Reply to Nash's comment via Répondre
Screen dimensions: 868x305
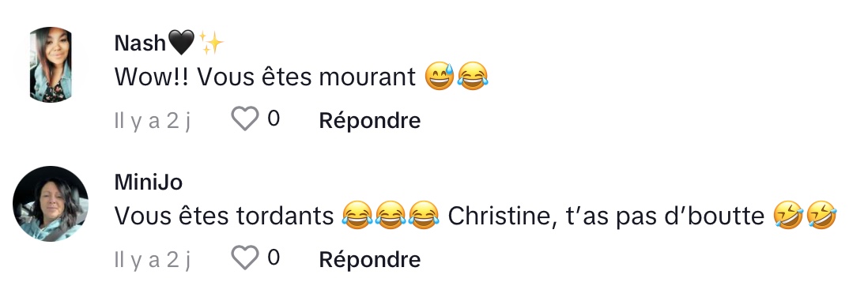[x=370, y=120]
